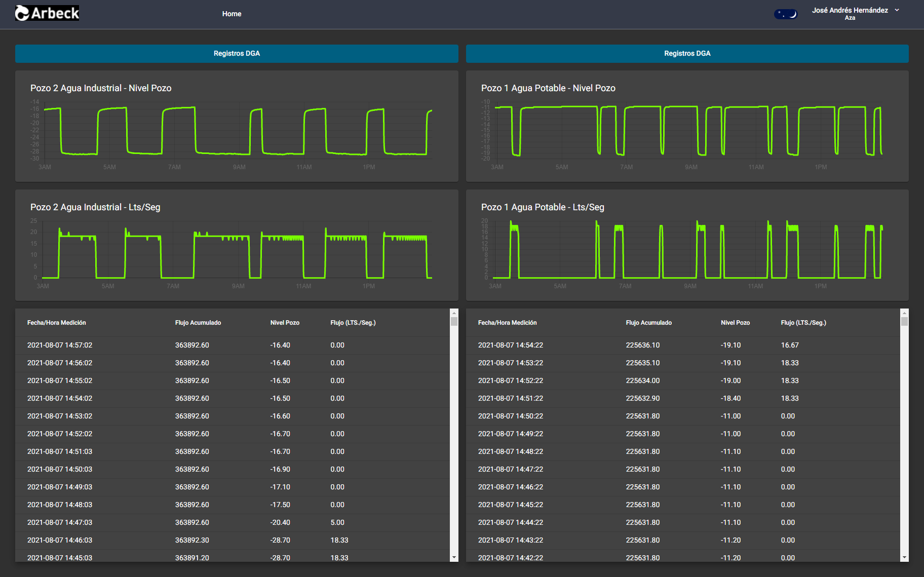Click accumulated value 225636.10
The height and width of the screenshot is (577, 924).
[x=643, y=345]
